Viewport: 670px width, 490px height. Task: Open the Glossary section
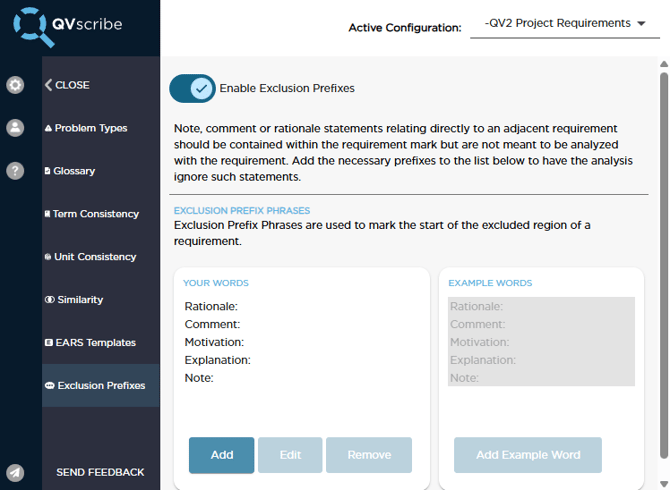pos(74,171)
